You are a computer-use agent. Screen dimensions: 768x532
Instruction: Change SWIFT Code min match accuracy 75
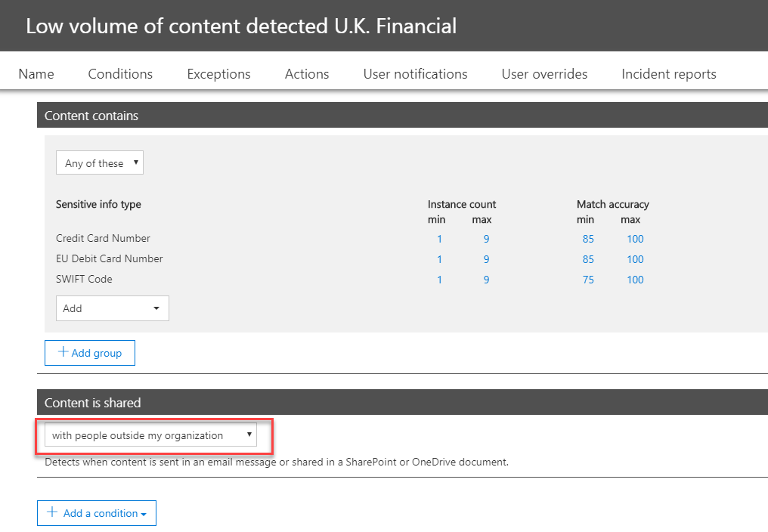(x=587, y=280)
